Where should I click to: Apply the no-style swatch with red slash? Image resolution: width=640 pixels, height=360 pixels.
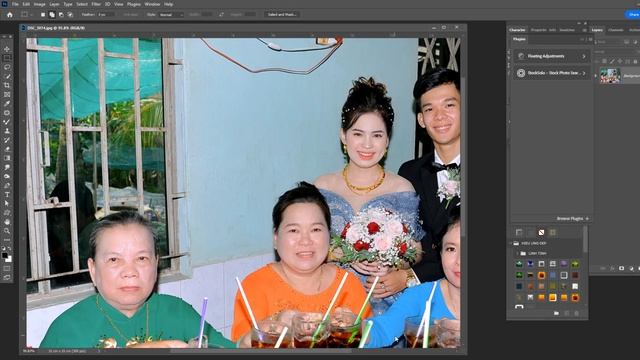point(541,232)
